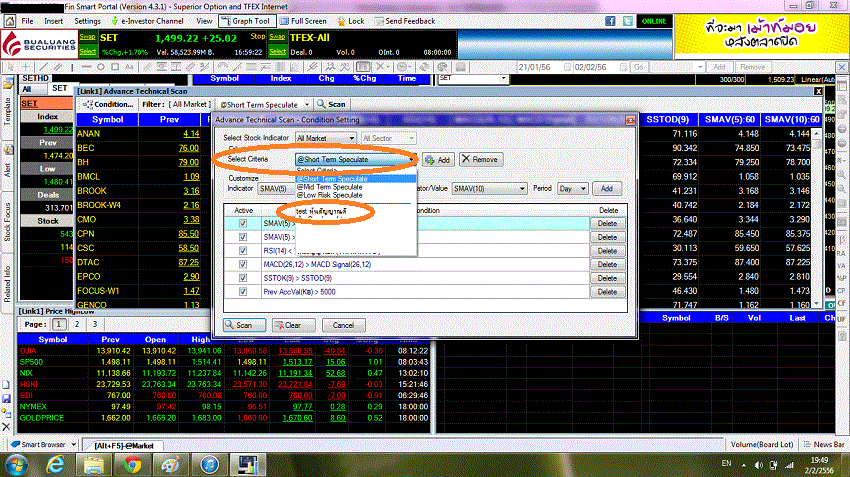The height and width of the screenshot is (477, 850).
Task: Open the File menu
Action: 27,21
